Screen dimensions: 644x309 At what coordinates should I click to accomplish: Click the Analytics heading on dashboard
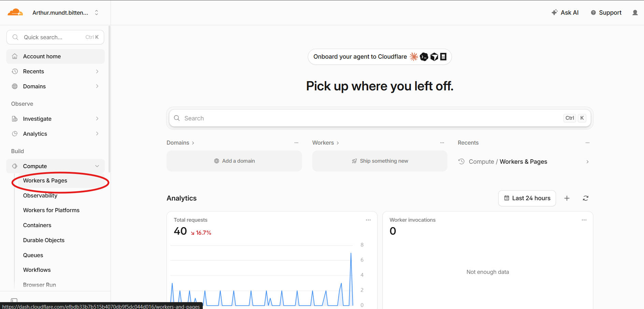(x=182, y=198)
